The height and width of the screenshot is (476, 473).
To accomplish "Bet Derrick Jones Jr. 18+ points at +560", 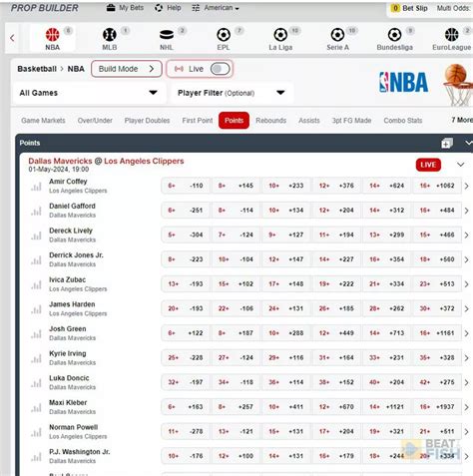I will pyautogui.click(x=437, y=259).
